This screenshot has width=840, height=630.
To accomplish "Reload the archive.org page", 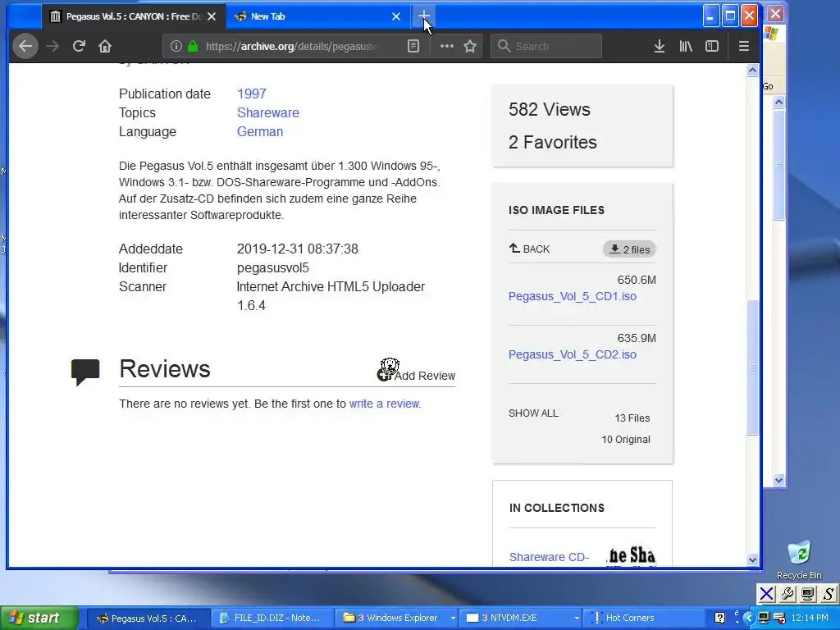I will (79, 46).
